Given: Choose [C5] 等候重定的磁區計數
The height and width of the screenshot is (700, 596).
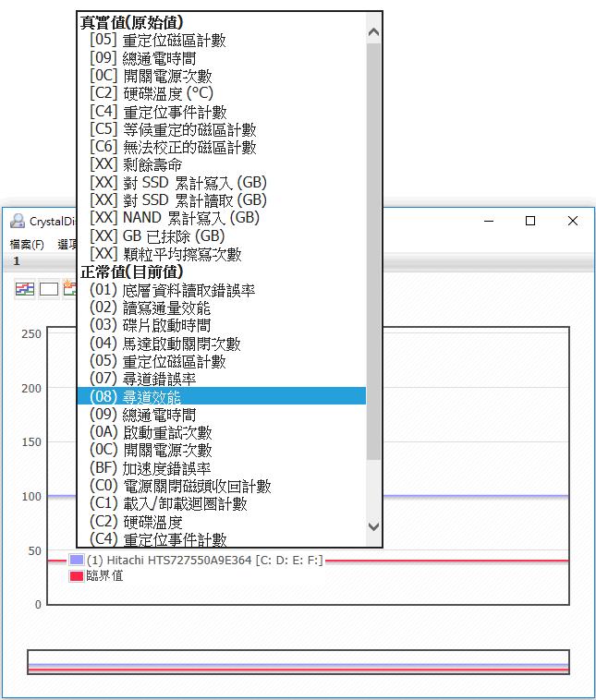Looking at the screenshot, I should click(222, 129).
